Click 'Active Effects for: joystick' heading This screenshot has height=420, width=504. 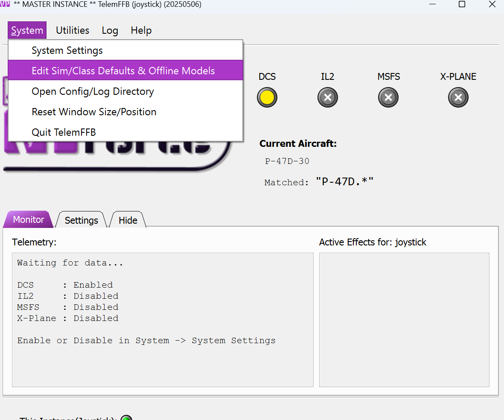click(x=373, y=242)
